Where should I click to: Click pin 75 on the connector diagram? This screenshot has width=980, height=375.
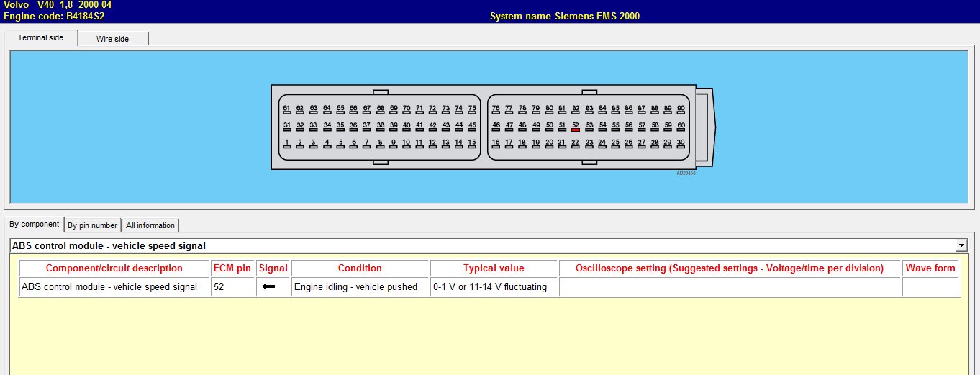(x=472, y=109)
